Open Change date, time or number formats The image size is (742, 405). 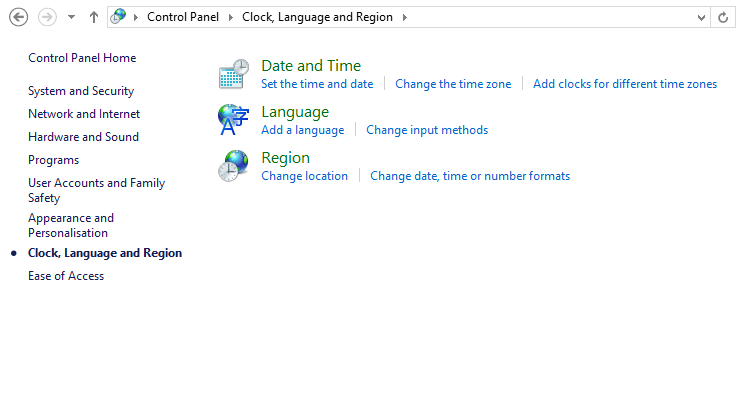point(470,176)
